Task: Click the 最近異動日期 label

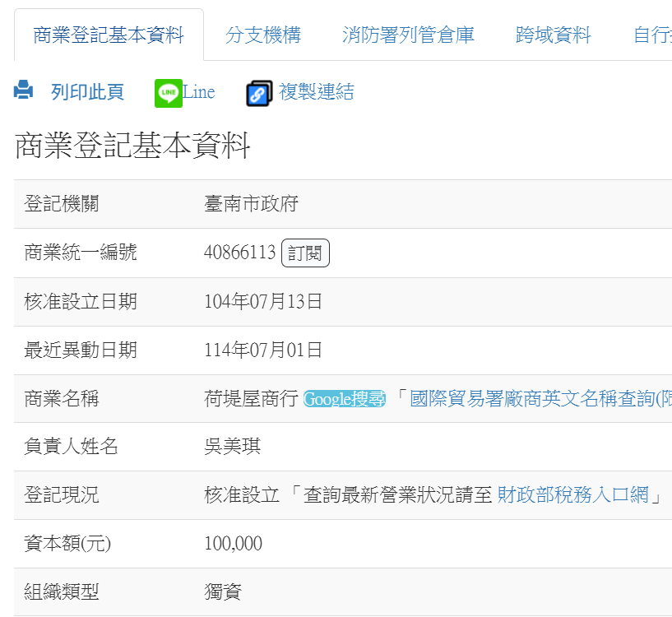Action: click(x=81, y=350)
